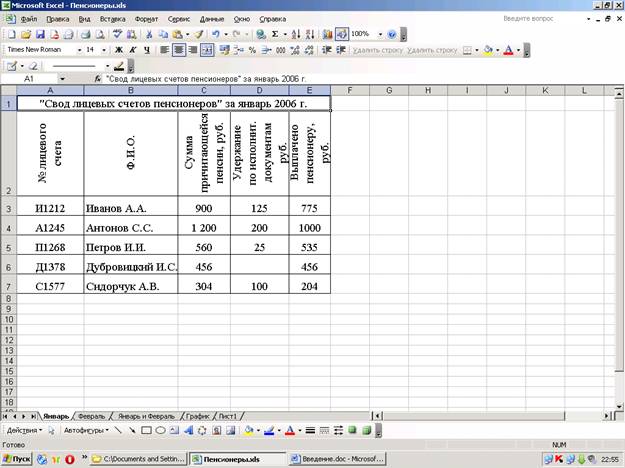This screenshot has height=468, width=625.
Task: Click the Undo arrow icon
Action: tap(216, 34)
